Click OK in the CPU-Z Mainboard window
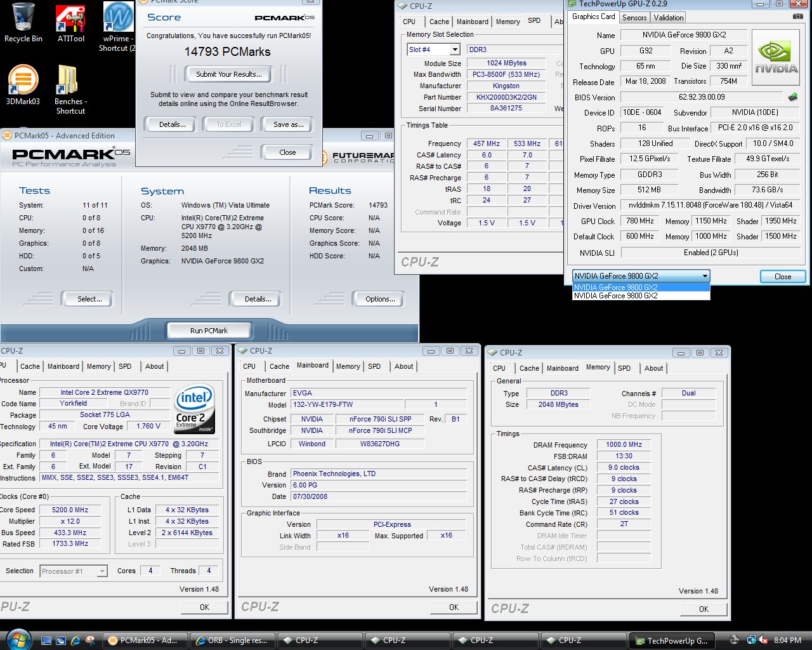The height and width of the screenshot is (650, 812). [454, 607]
